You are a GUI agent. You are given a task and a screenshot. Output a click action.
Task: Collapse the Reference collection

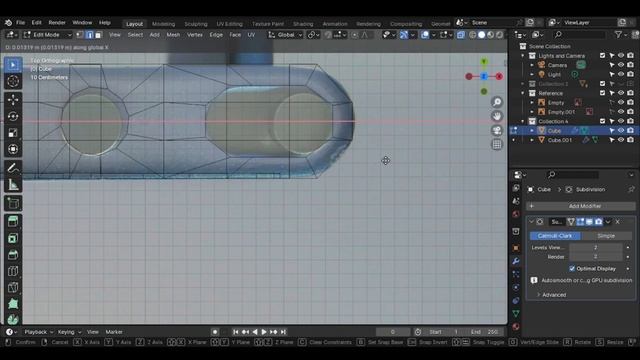point(523,93)
